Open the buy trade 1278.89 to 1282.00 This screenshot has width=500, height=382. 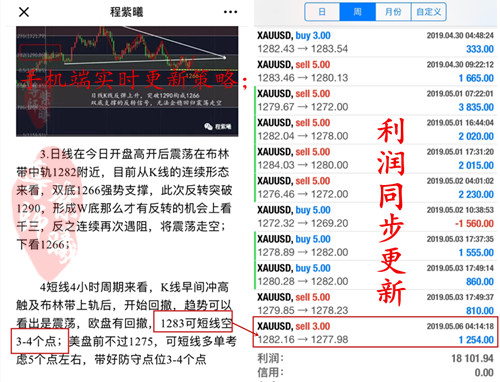click(375, 246)
